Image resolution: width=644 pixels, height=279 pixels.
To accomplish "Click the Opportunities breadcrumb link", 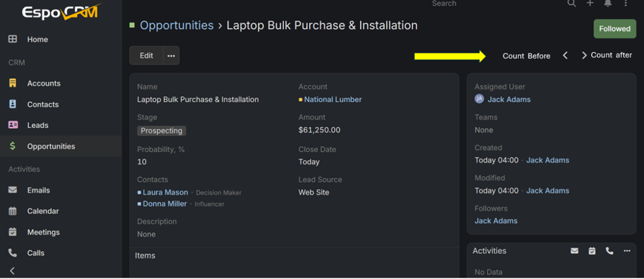I will [x=177, y=25].
